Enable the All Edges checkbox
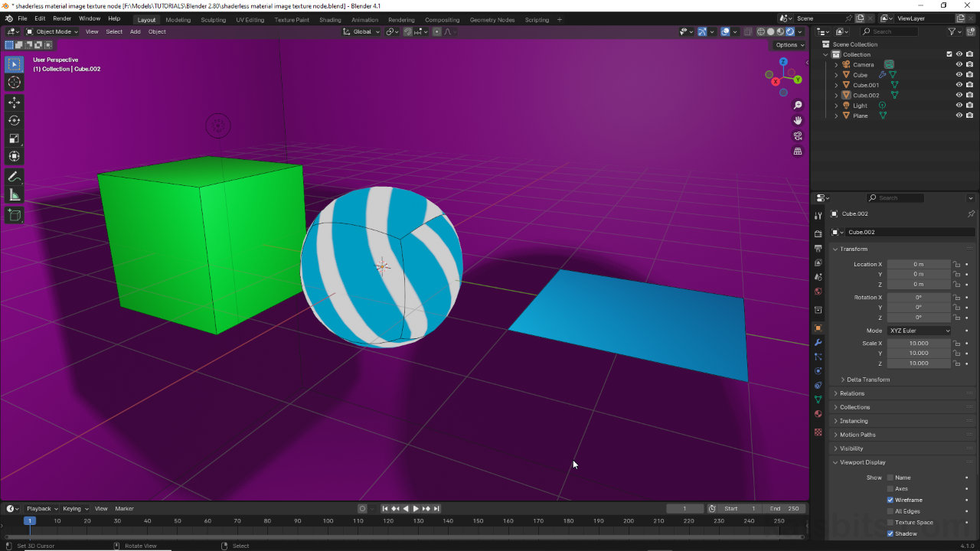Image resolution: width=980 pixels, height=551 pixels. [890, 511]
